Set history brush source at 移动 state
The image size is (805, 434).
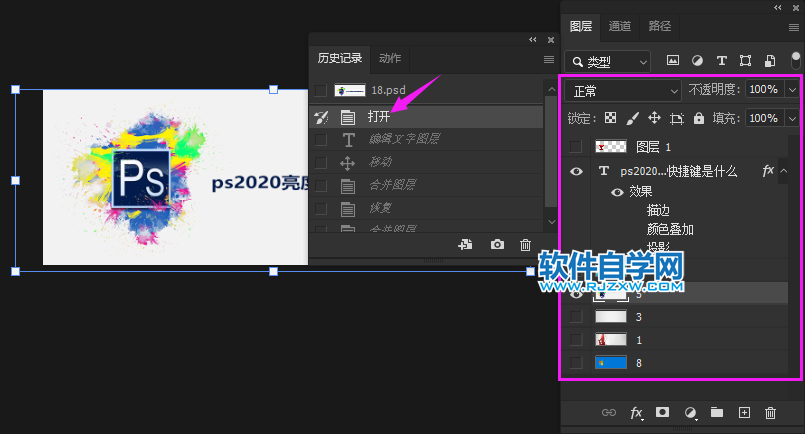[x=321, y=162]
